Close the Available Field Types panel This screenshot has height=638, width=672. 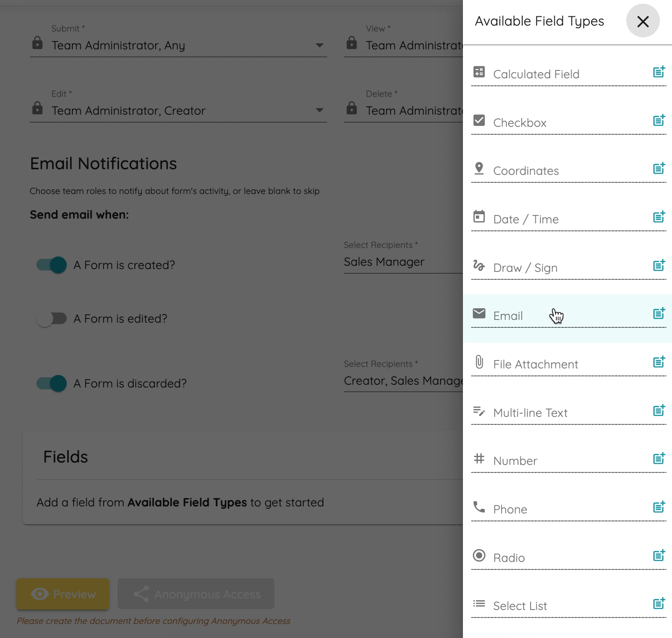coord(643,21)
